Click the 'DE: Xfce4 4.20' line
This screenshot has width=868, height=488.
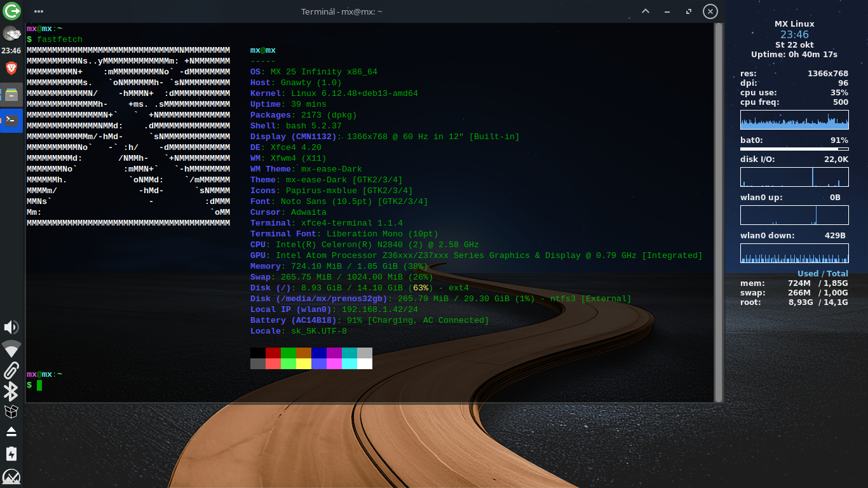(x=286, y=147)
